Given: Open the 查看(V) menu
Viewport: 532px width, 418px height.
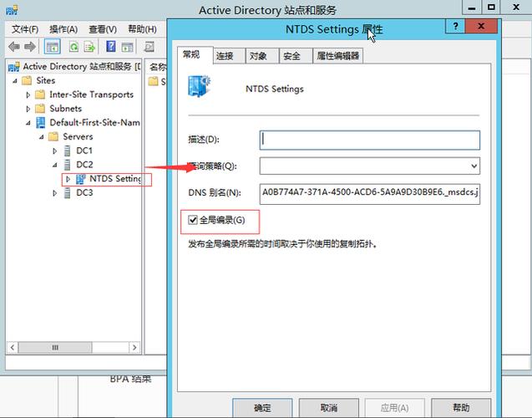Looking at the screenshot, I should (103, 29).
